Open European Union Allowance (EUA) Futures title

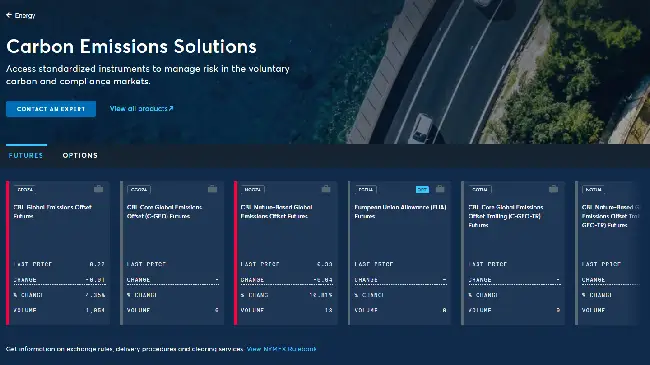coord(400,212)
